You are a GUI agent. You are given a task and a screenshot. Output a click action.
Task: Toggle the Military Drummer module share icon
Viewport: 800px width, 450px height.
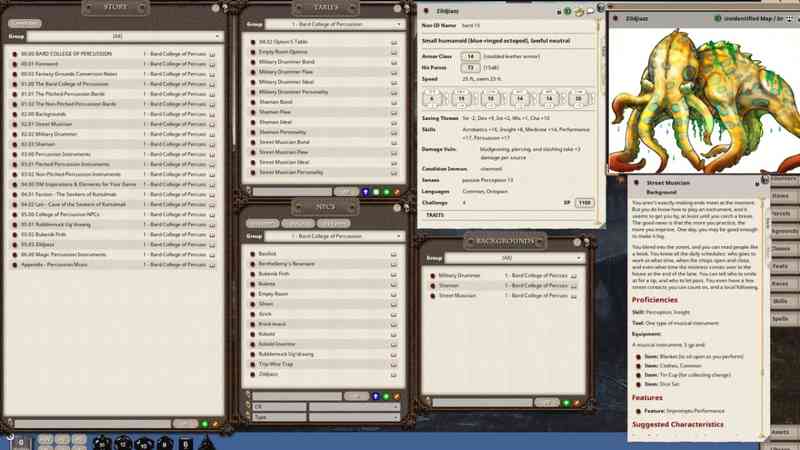click(574, 275)
